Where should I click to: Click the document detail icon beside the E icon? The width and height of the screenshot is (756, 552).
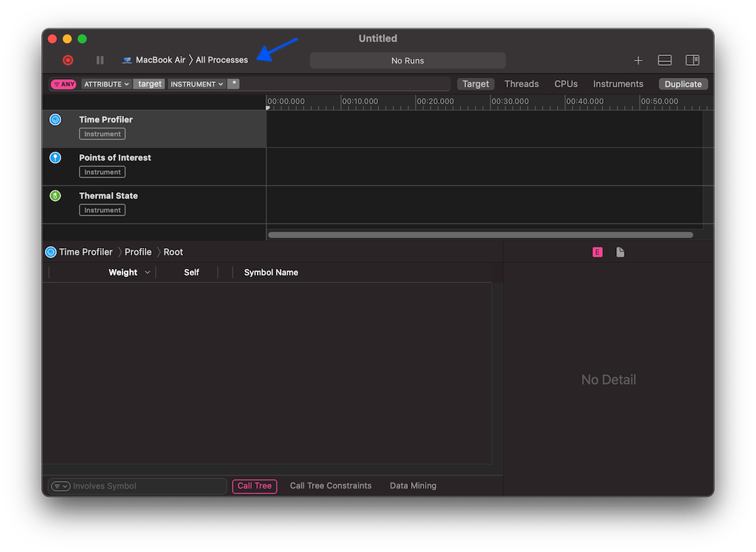pyautogui.click(x=620, y=252)
